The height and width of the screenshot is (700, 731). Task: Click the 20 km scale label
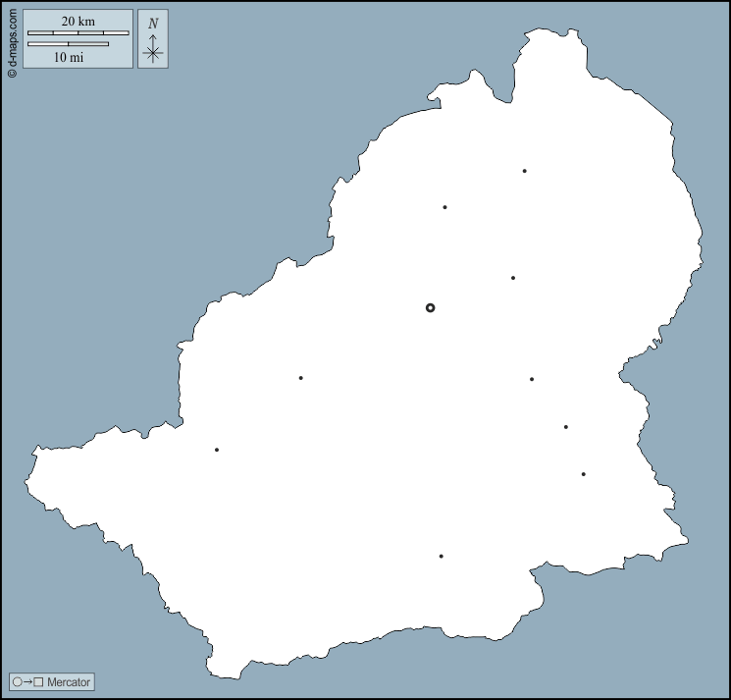tap(78, 21)
